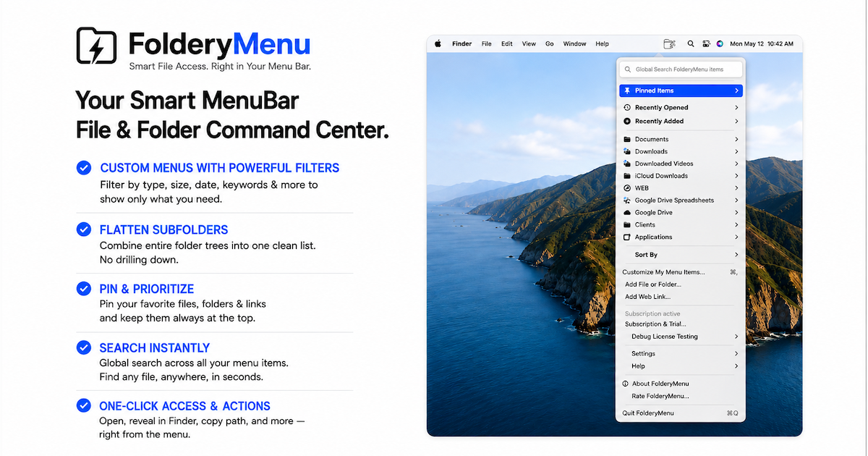Open Help in the top menu bar

coord(602,43)
